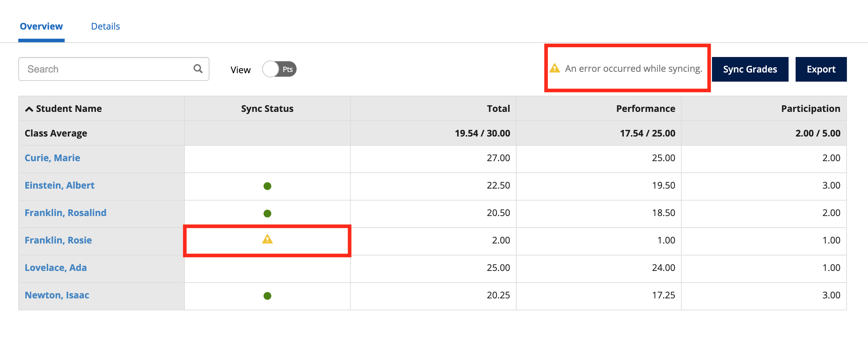
Task: Click the yellow warning triangle for Franklin, Rosie
Action: click(267, 240)
